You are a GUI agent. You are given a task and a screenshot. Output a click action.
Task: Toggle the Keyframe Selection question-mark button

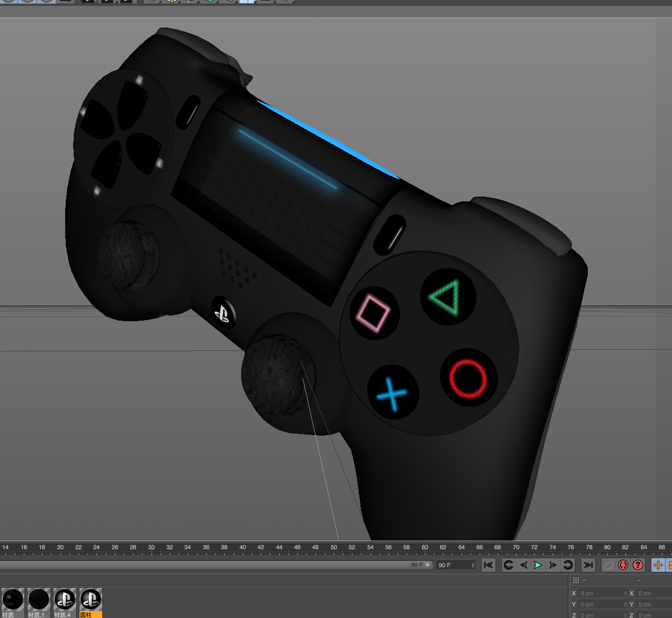tap(638, 565)
